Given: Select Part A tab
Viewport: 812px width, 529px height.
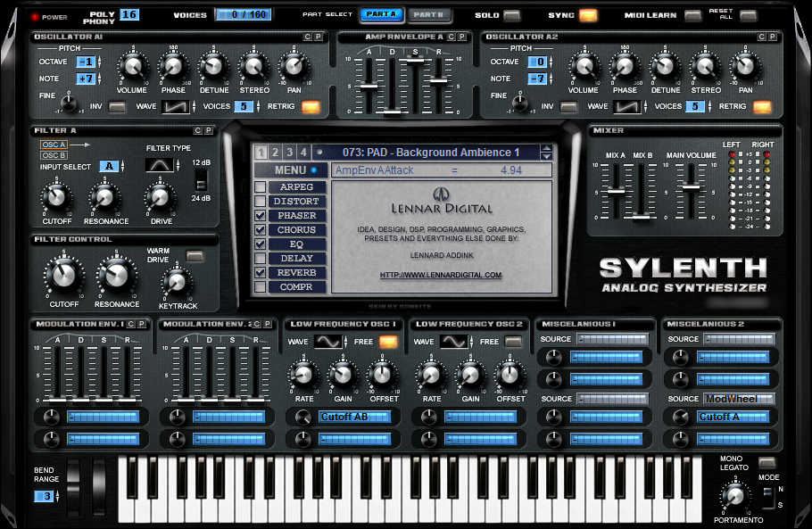Looking at the screenshot, I should coord(382,14).
